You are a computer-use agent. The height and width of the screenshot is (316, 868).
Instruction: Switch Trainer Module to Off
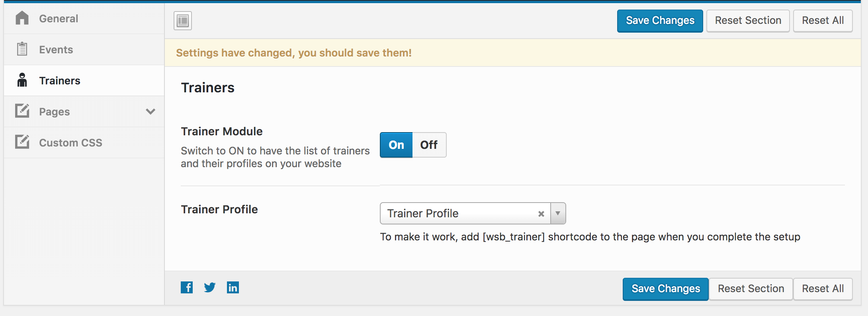pos(429,145)
